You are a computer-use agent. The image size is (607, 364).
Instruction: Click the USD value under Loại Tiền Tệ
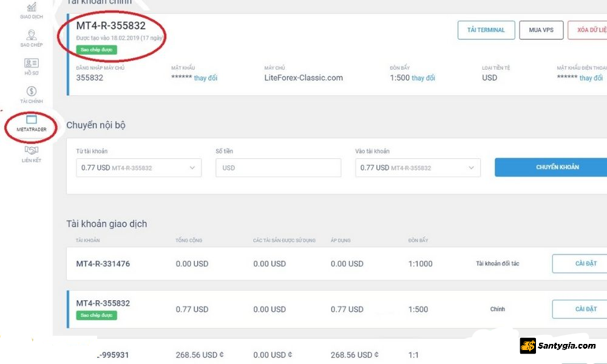pos(489,78)
